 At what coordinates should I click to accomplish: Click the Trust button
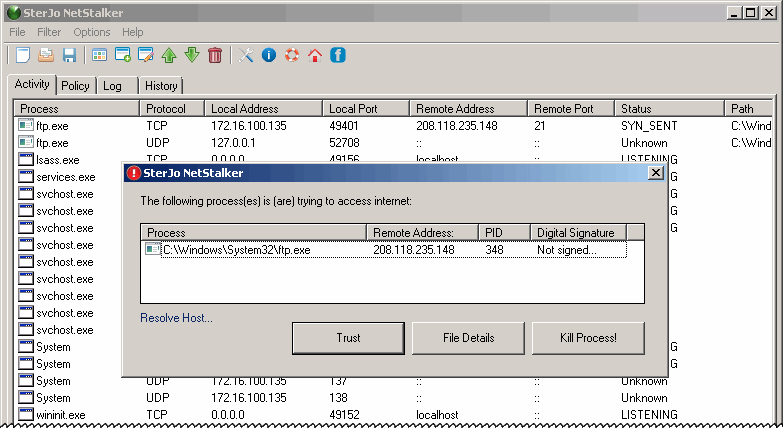pyautogui.click(x=348, y=338)
